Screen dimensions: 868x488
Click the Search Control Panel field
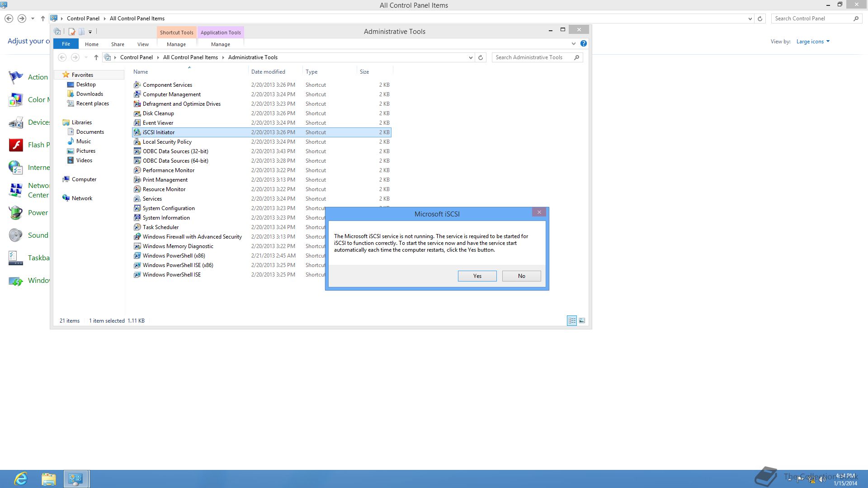coord(817,19)
